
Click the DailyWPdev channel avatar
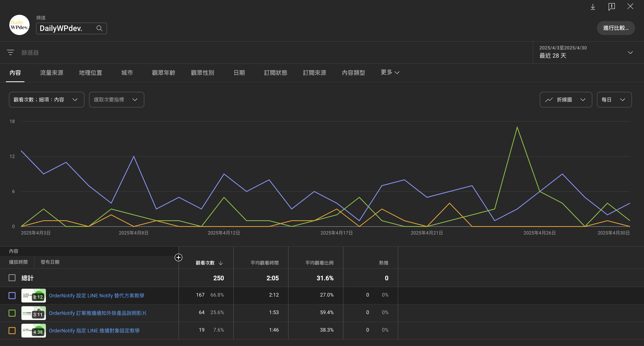(19, 25)
